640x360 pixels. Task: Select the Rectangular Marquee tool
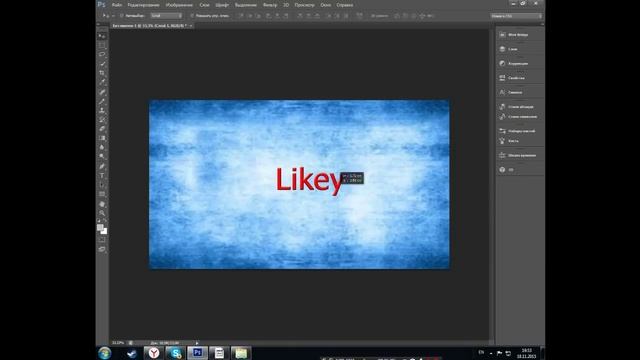pyautogui.click(x=102, y=45)
